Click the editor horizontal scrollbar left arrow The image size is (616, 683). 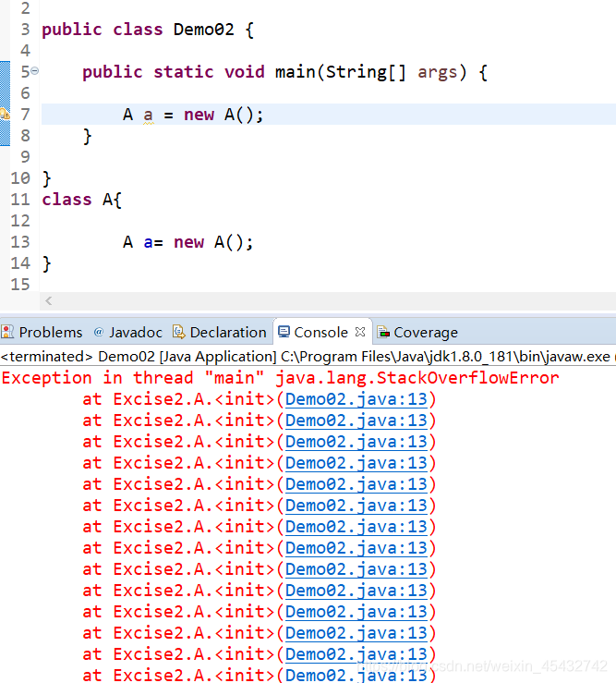tap(49, 300)
